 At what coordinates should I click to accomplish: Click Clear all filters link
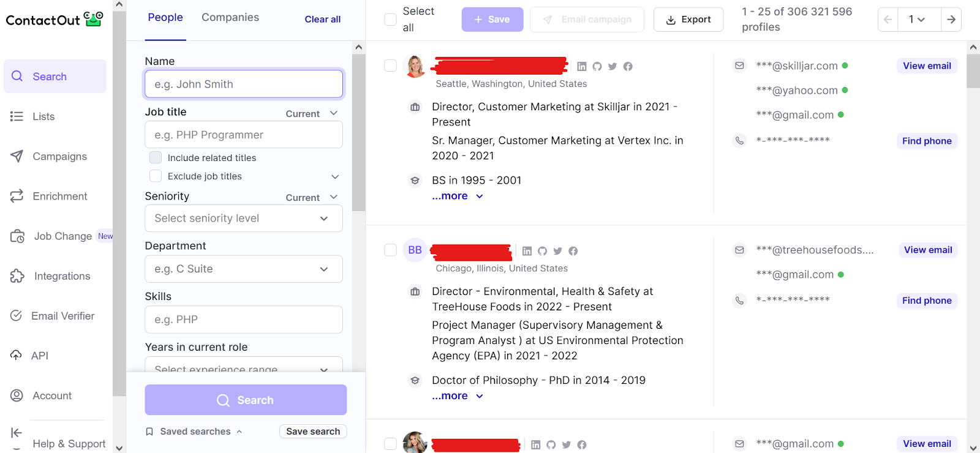tap(323, 19)
